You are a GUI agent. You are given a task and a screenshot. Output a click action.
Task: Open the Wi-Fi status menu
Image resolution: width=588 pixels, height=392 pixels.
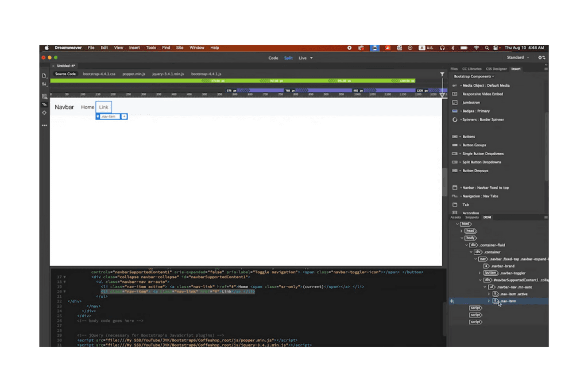pyautogui.click(x=476, y=48)
